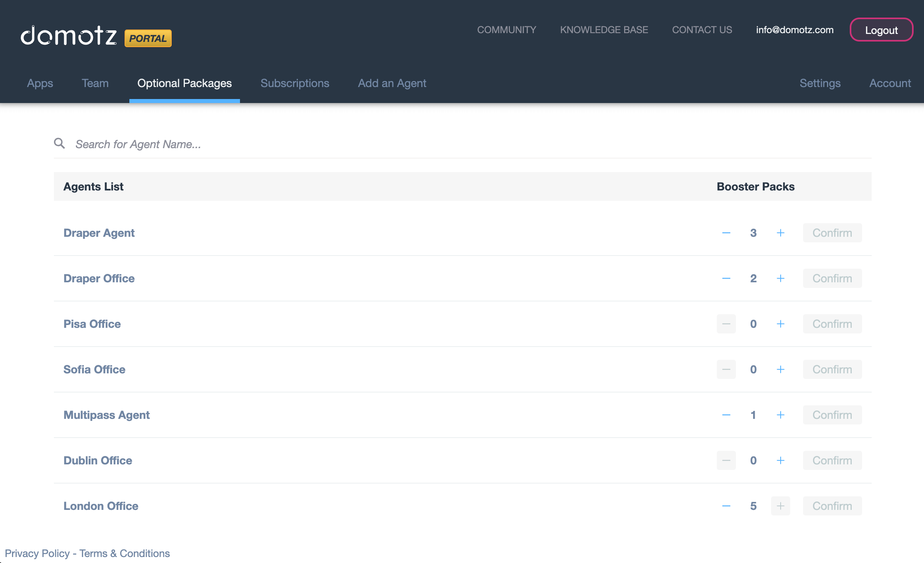Click the domotz Portal logo
The height and width of the screenshot is (563, 924).
tap(96, 36)
